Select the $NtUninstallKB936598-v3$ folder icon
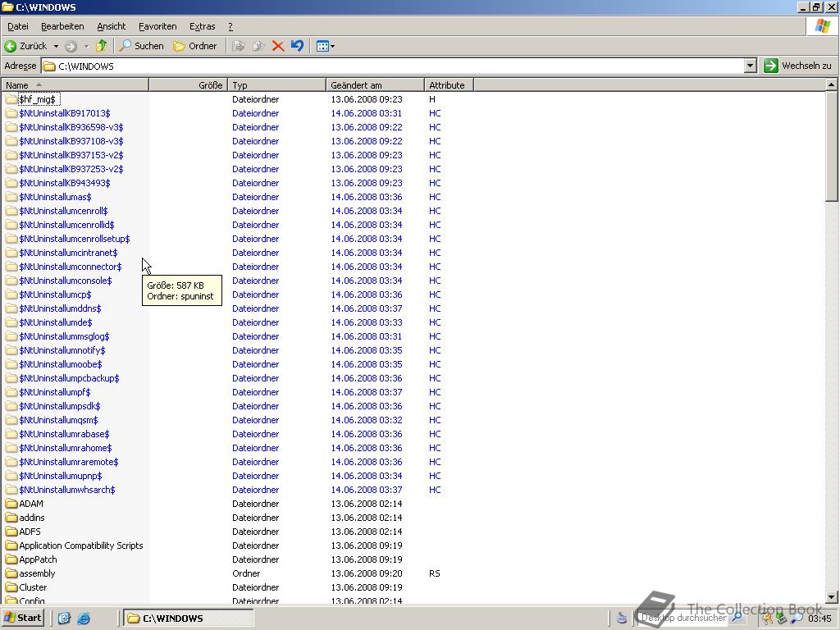This screenshot has width=840, height=630. coord(11,127)
